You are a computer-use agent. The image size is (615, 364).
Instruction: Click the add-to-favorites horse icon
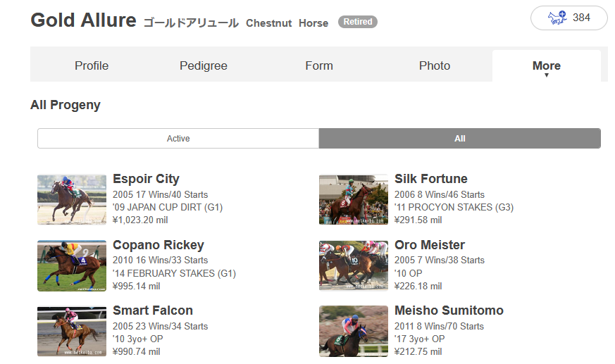click(557, 18)
